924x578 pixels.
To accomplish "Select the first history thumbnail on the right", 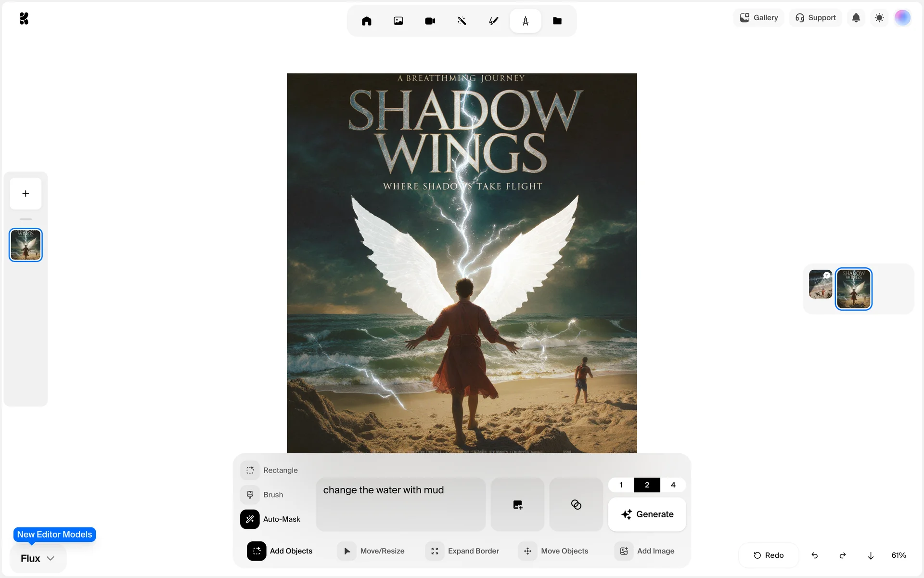I will click(x=820, y=284).
